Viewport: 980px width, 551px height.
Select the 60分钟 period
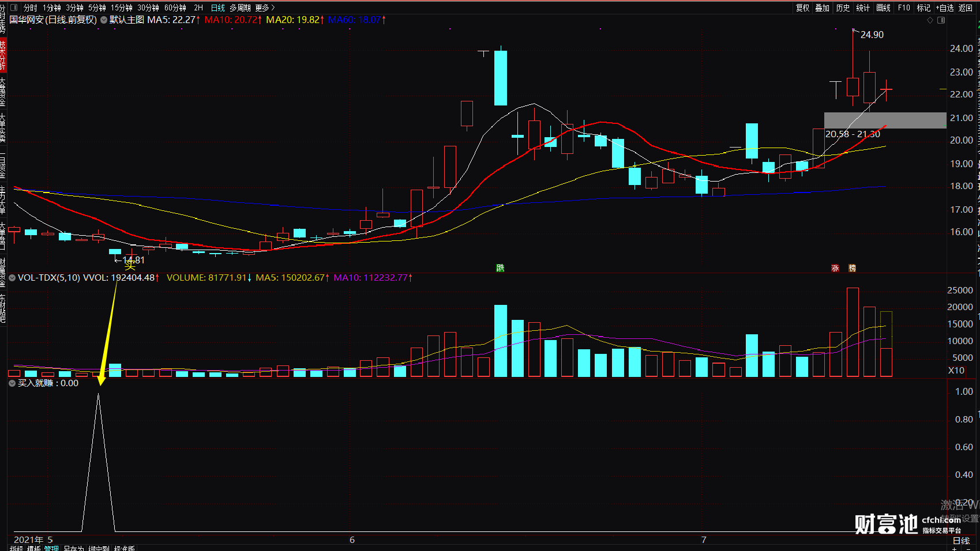pos(175,8)
